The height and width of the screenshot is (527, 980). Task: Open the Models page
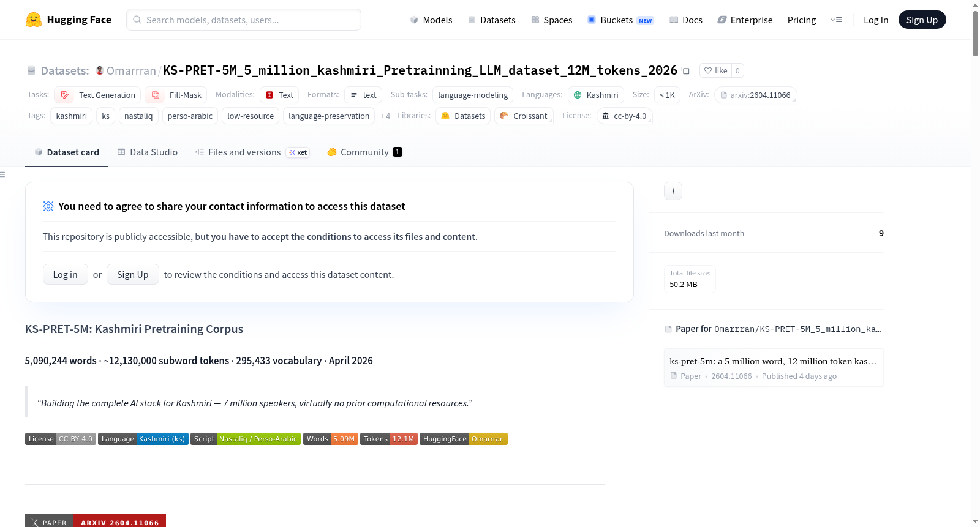point(431,20)
